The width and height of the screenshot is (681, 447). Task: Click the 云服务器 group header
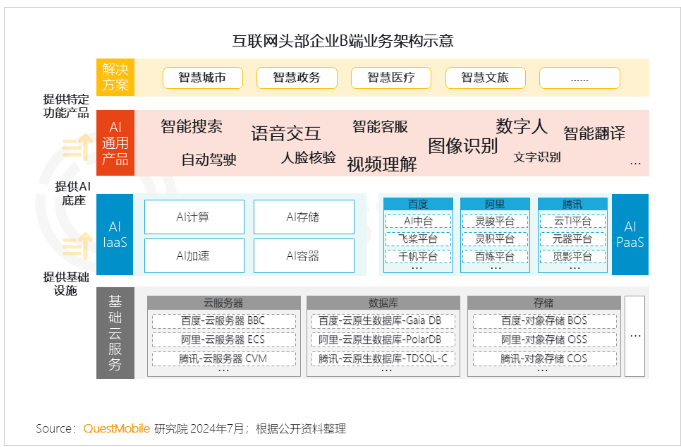coord(223,302)
